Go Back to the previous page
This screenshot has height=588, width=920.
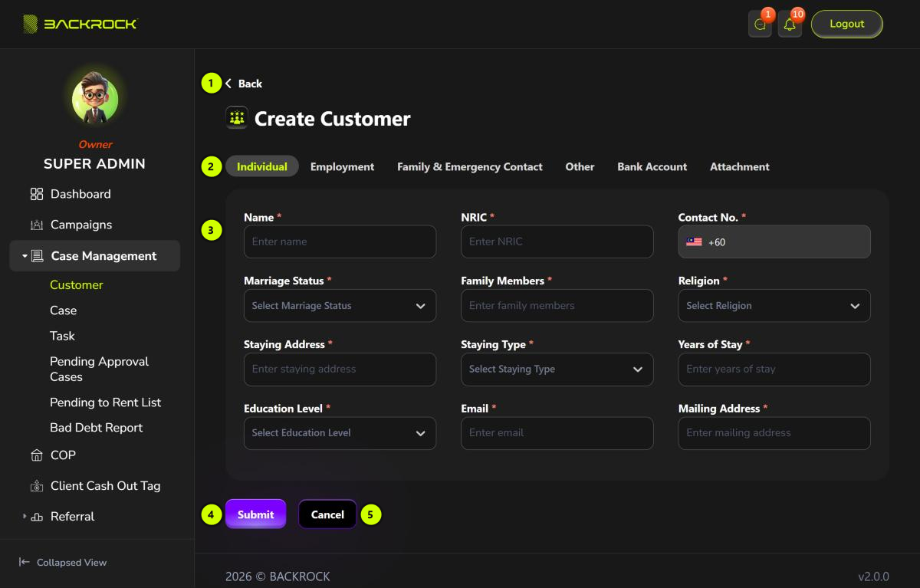click(244, 84)
